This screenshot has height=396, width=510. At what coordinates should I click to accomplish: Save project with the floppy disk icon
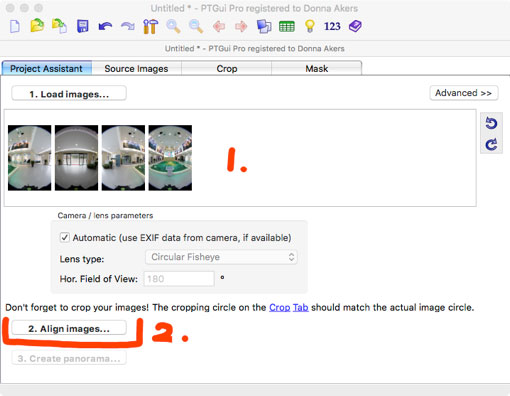(83, 26)
